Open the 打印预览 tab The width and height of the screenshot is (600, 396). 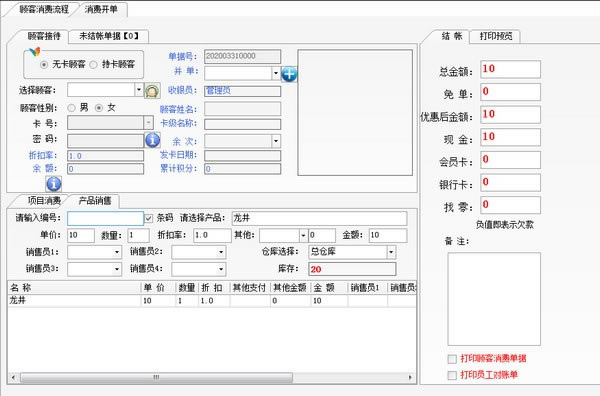tap(496, 36)
